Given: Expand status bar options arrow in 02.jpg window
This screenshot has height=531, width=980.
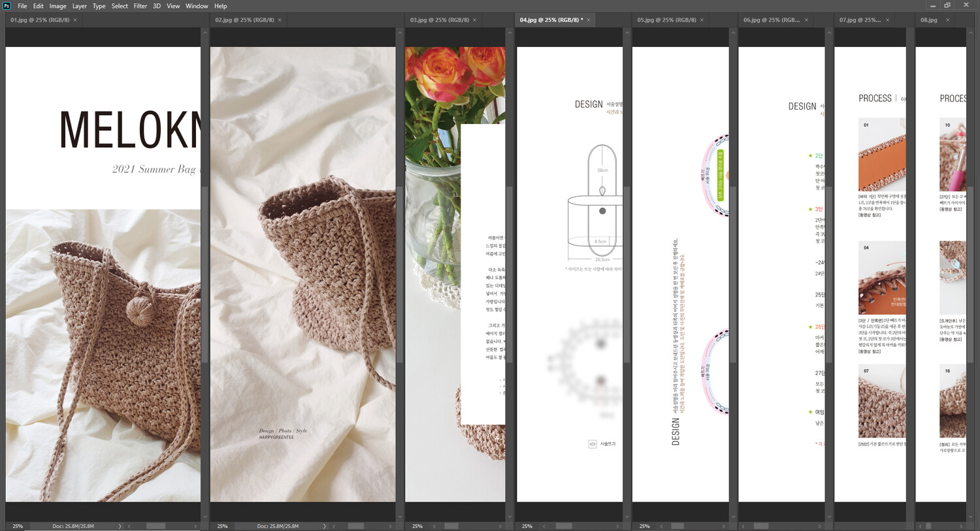Looking at the screenshot, I should coord(325,526).
